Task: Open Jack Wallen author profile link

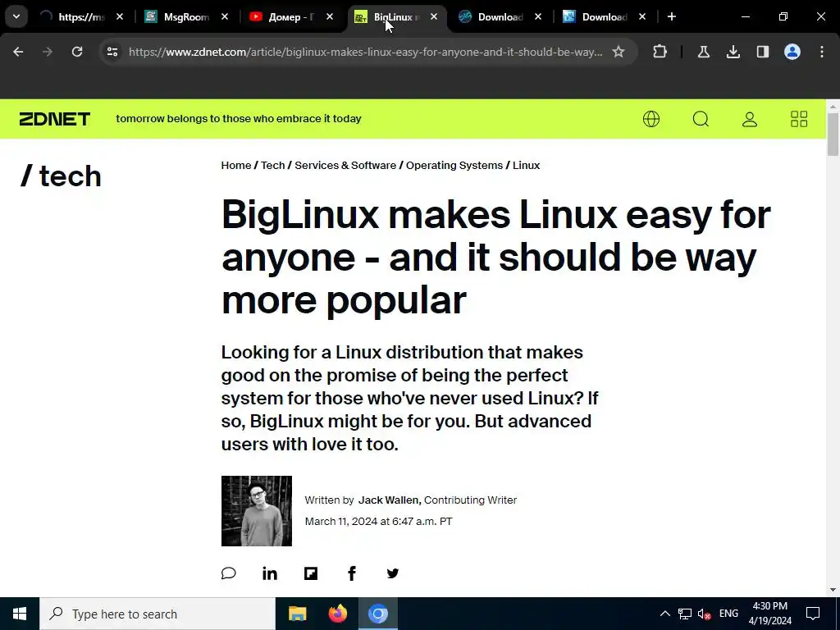Action: [388, 500]
